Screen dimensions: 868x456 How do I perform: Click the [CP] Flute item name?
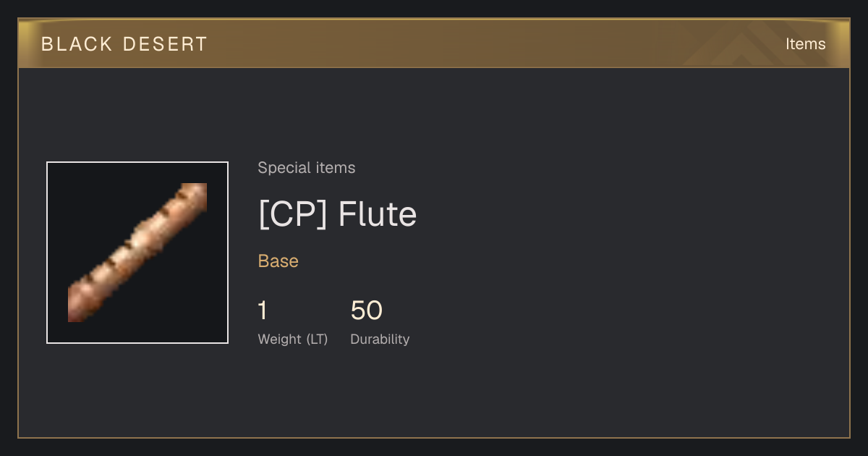pyautogui.click(x=337, y=214)
